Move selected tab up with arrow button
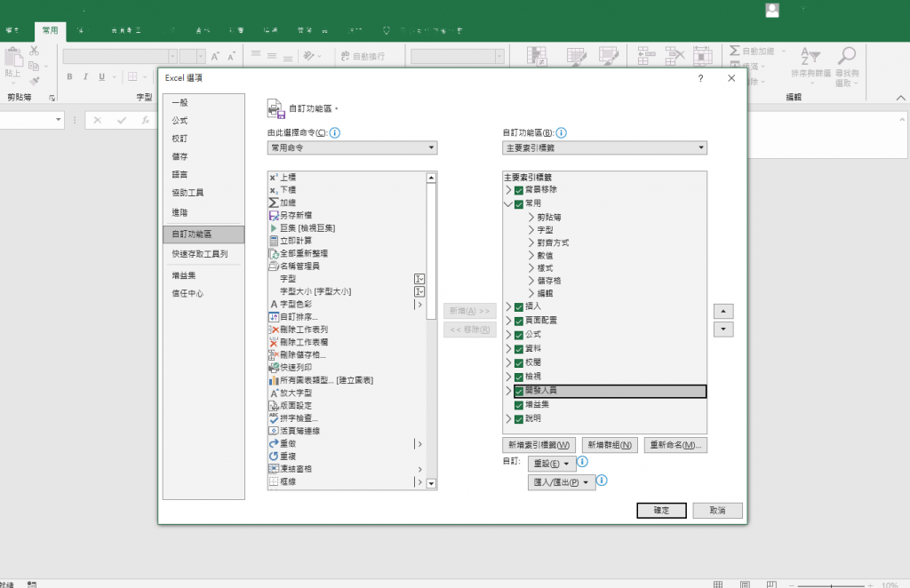This screenshot has height=588, width=910. coord(723,312)
